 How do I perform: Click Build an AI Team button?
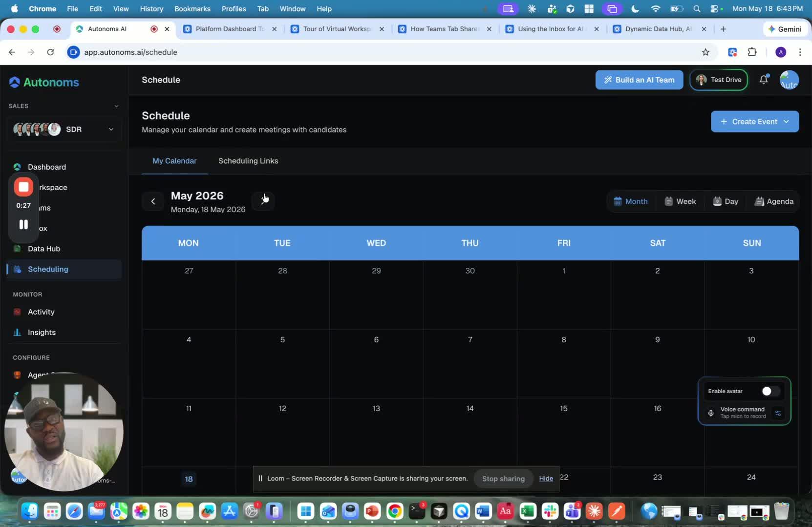click(639, 80)
